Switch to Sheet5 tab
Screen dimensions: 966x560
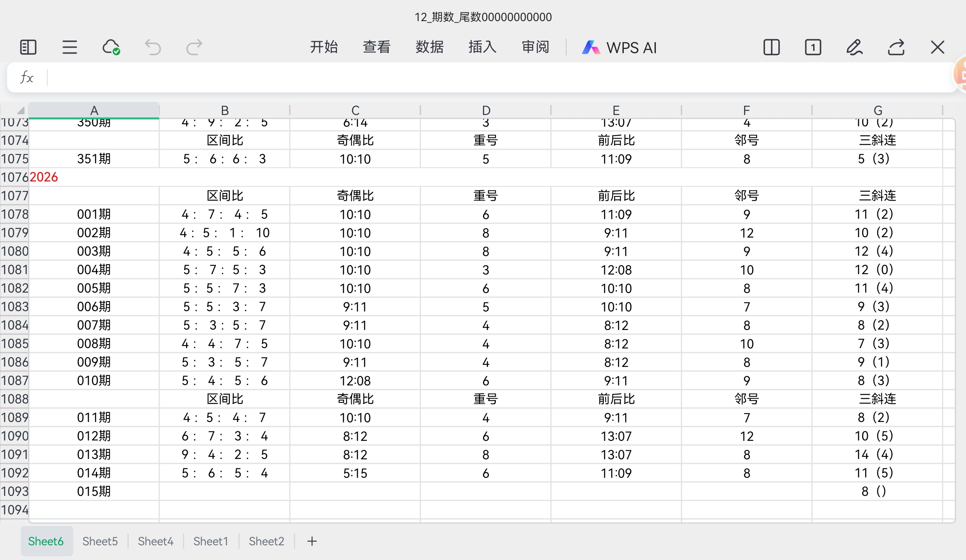click(x=100, y=541)
